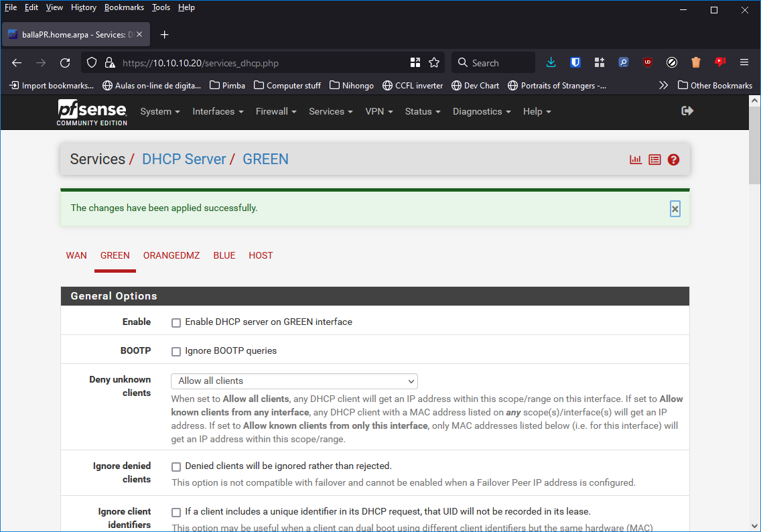Screen dimensions: 761x532
Task: Click the page reload progress control
Action: [x=65, y=62]
